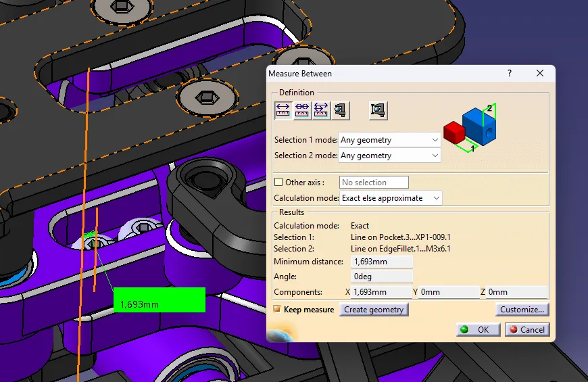Image resolution: width=588 pixels, height=382 pixels.
Task: Switch to the Measure Item icon
Action: (341, 110)
